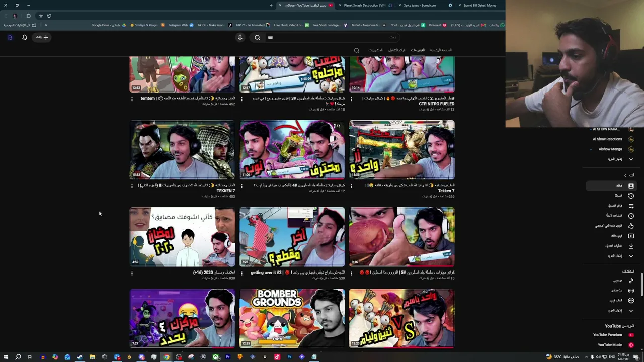Open the Chrome extensions puzzle icon
Screen dimensions: 644x362
pyautogui.click(x=28, y=16)
